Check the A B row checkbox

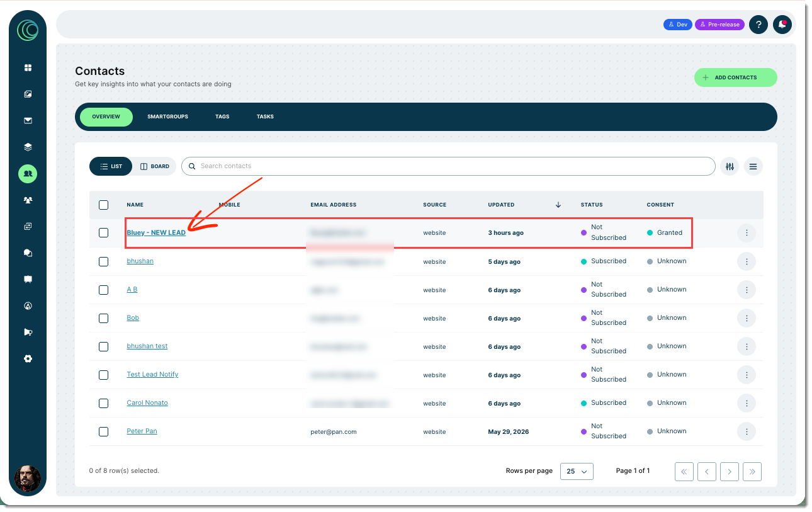pyautogui.click(x=104, y=290)
